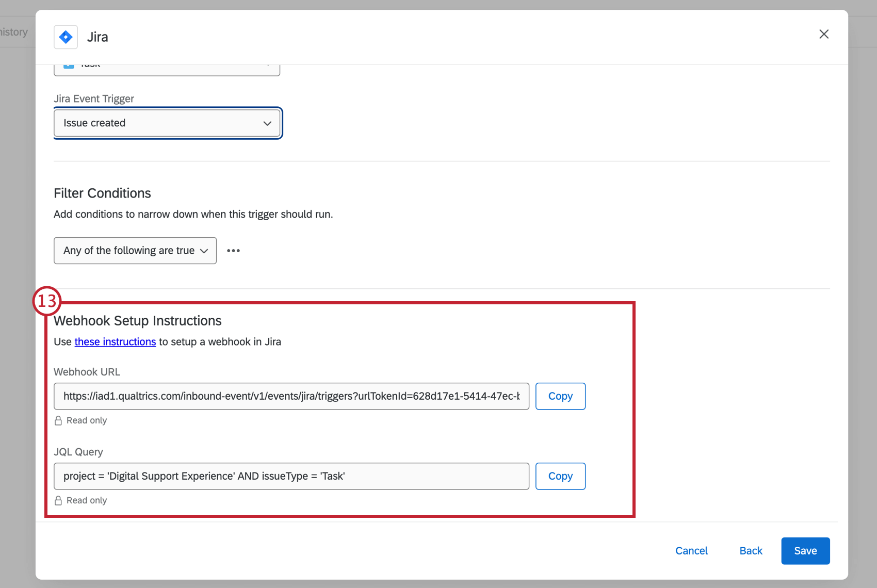Click the chevron on the Jira Event Trigger dropdown
The image size is (877, 588).
[267, 123]
